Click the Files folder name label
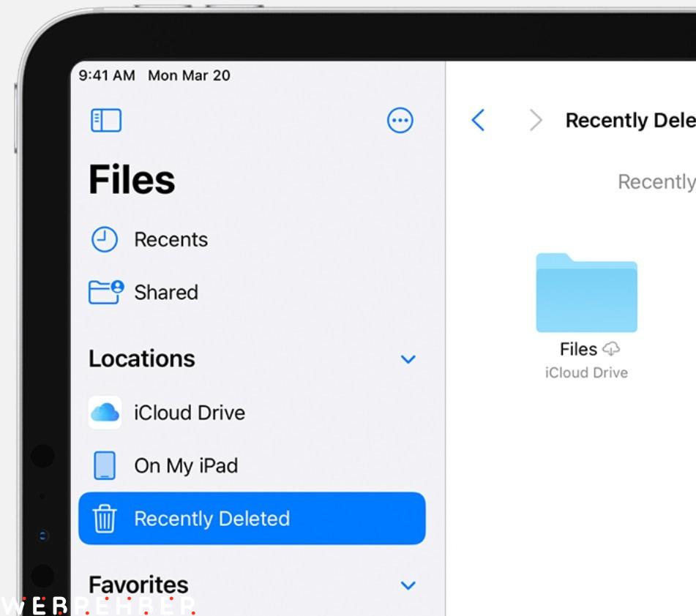The height and width of the screenshot is (616, 696). [578, 349]
